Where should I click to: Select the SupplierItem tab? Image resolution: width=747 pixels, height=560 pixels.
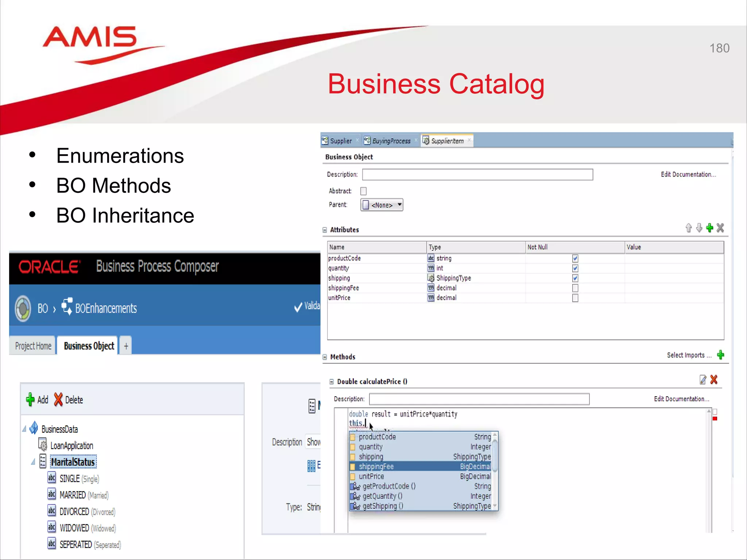point(447,141)
